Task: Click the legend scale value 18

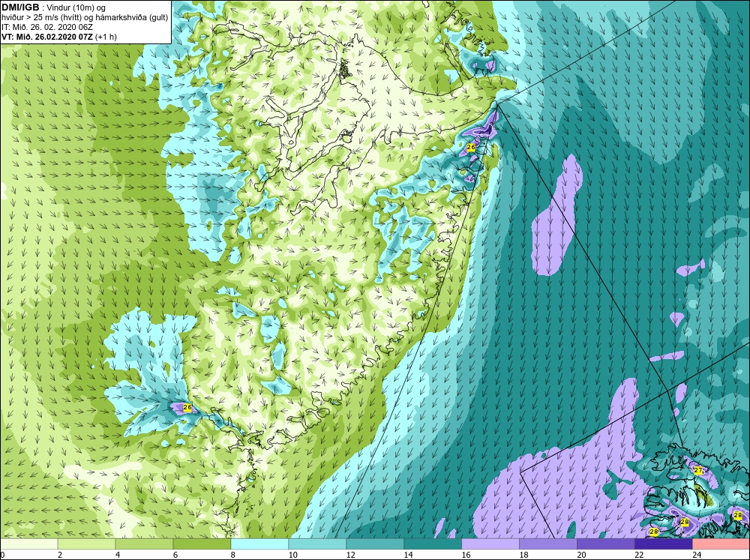Action: (x=523, y=555)
